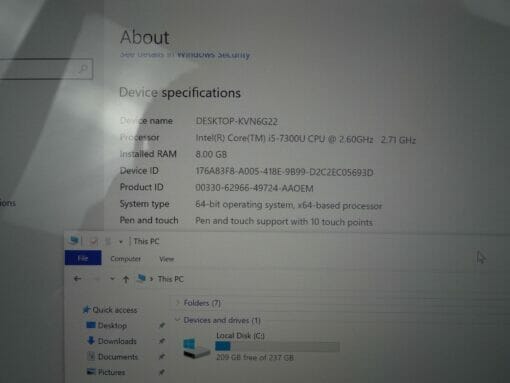Open the recent locations dropdown arrow
Viewport: 510px width, 383px height.
(x=112, y=279)
